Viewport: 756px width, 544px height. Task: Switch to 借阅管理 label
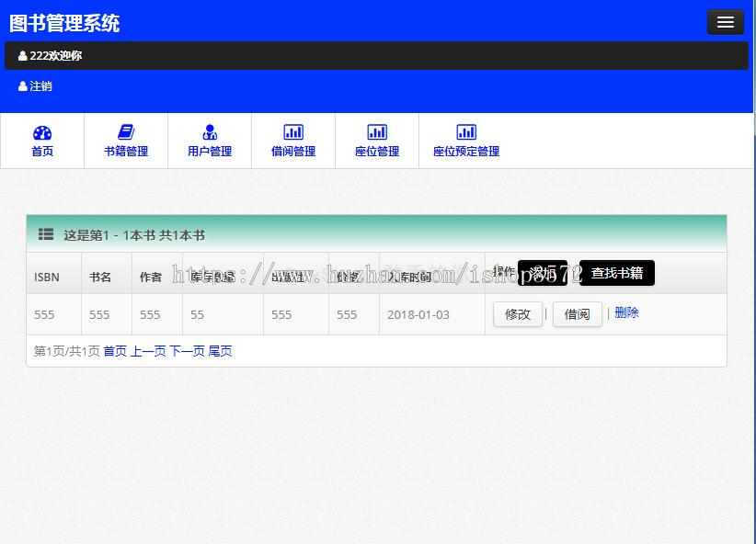[293, 152]
